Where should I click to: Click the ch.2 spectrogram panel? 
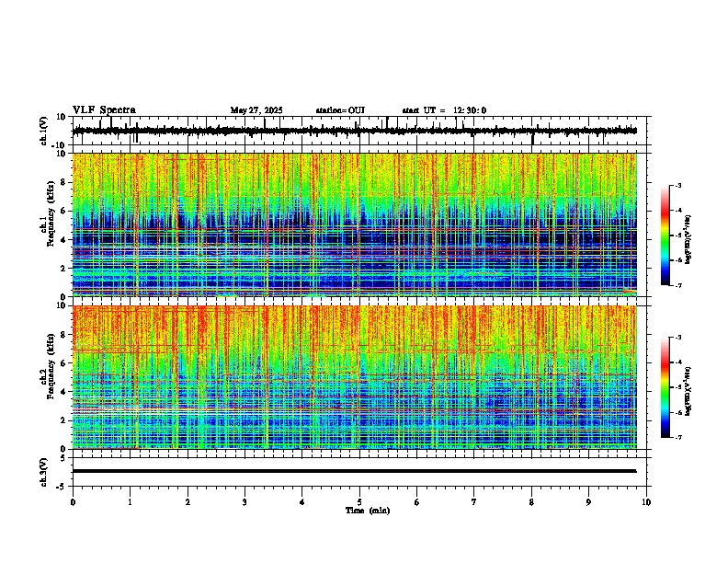(x=355, y=377)
